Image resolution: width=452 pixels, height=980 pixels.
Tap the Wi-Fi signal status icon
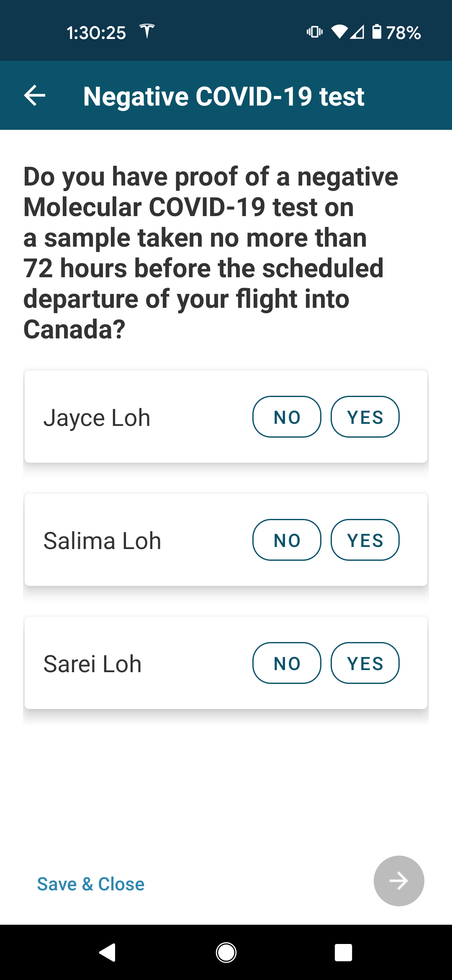click(339, 32)
